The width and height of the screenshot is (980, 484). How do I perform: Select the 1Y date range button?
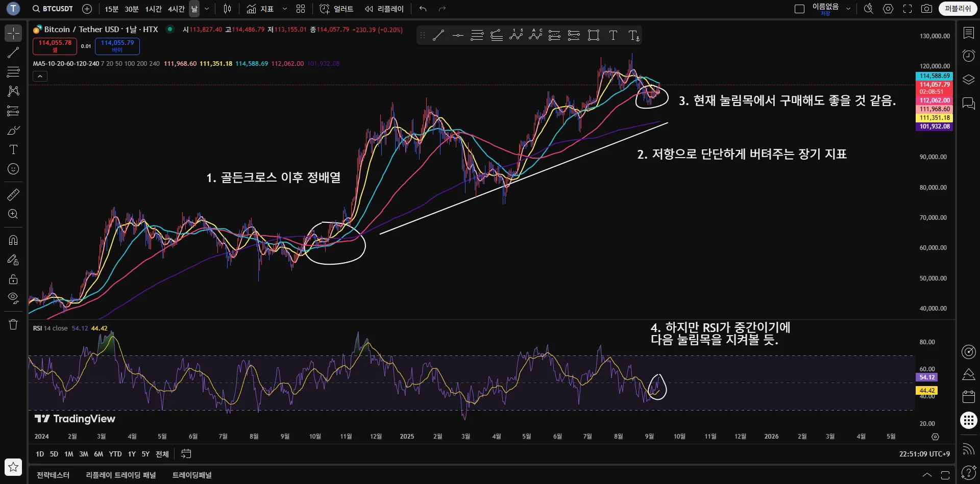point(132,454)
